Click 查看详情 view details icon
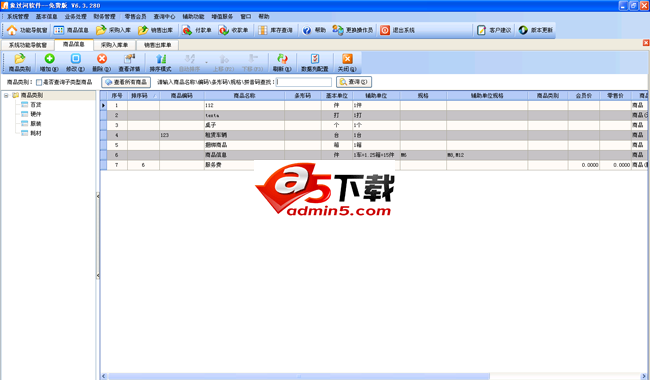This screenshot has height=380, width=650. [x=129, y=59]
